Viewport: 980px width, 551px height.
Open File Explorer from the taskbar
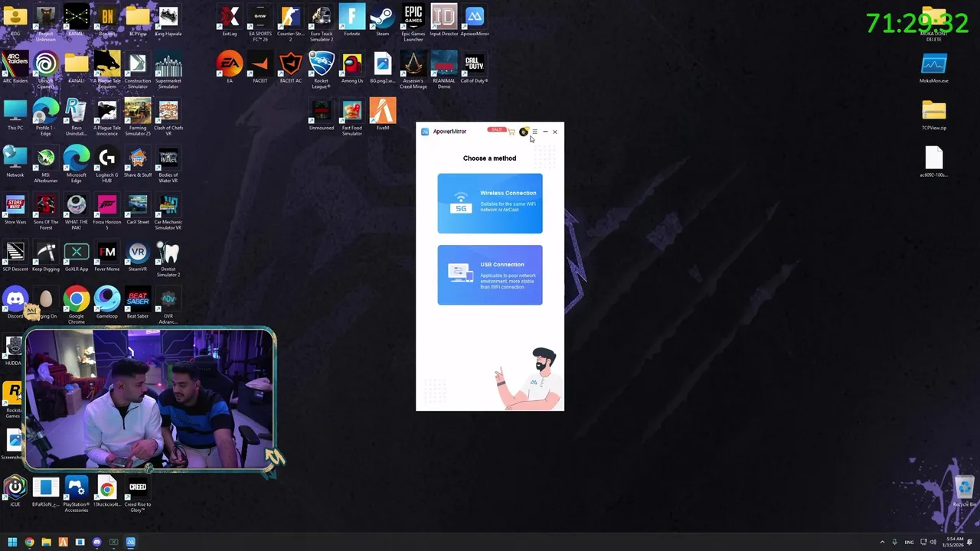point(46,542)
